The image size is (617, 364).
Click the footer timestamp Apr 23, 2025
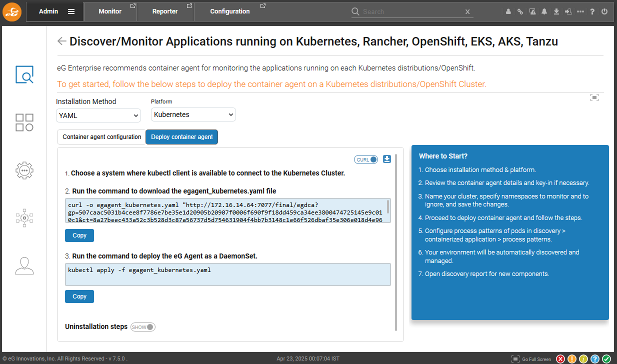click(x=308, y=359)
